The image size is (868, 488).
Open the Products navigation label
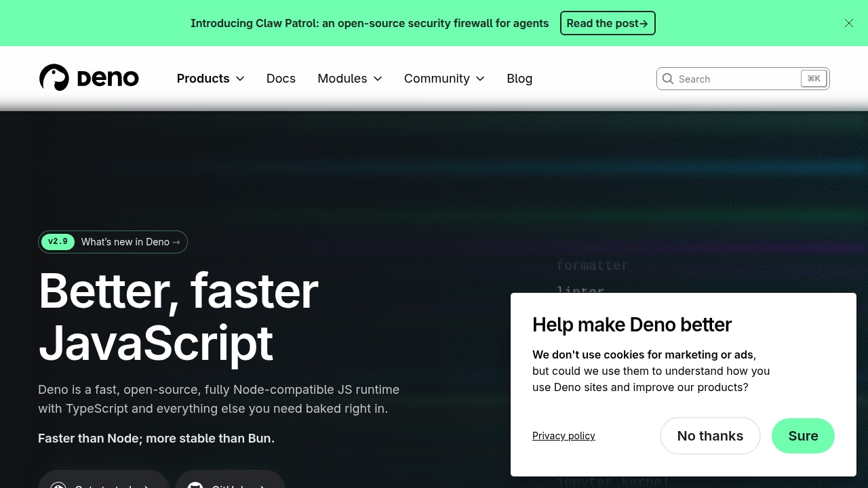point(203,79)
